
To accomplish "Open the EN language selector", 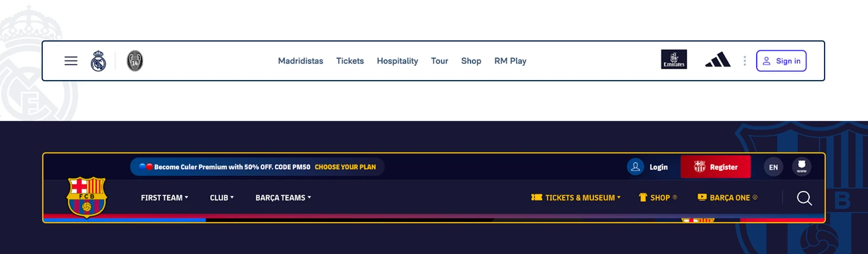I will pyautogui.click(x=773, y=167).
